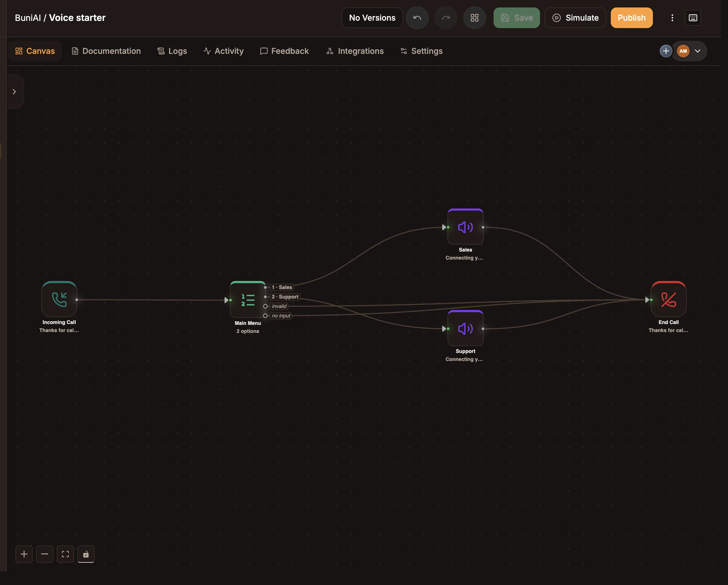Click the AM user avatar
728x585 pixels.
pos(683,51)
